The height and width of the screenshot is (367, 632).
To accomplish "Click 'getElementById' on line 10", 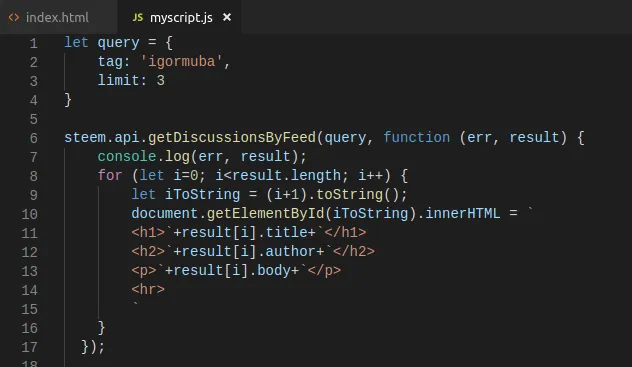I will 265,214.
